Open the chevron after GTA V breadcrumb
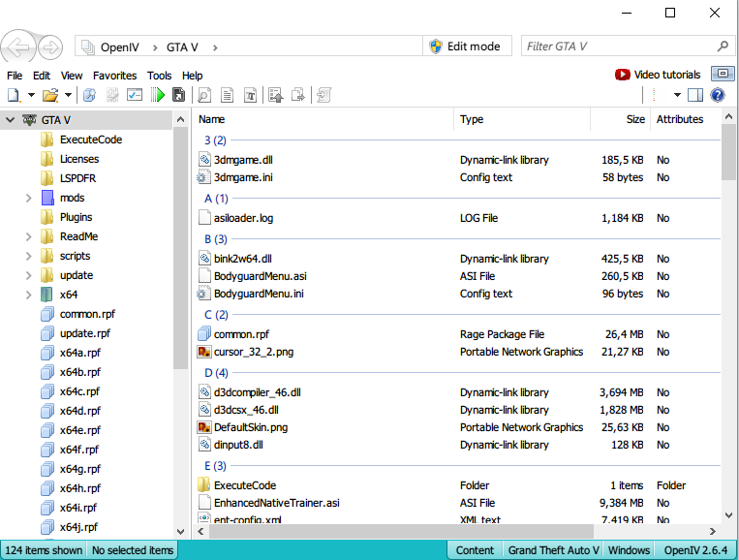 (x=215, y=47)
